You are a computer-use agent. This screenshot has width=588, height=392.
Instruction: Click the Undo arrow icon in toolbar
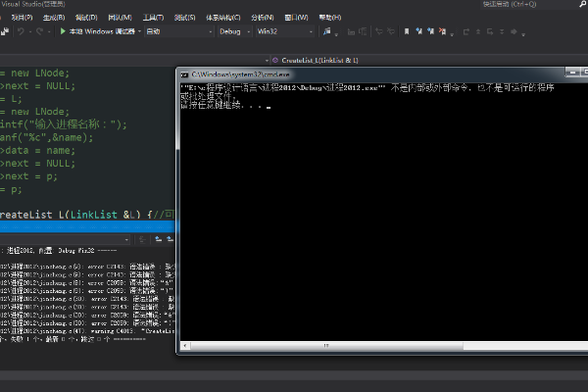click(23, 31)
